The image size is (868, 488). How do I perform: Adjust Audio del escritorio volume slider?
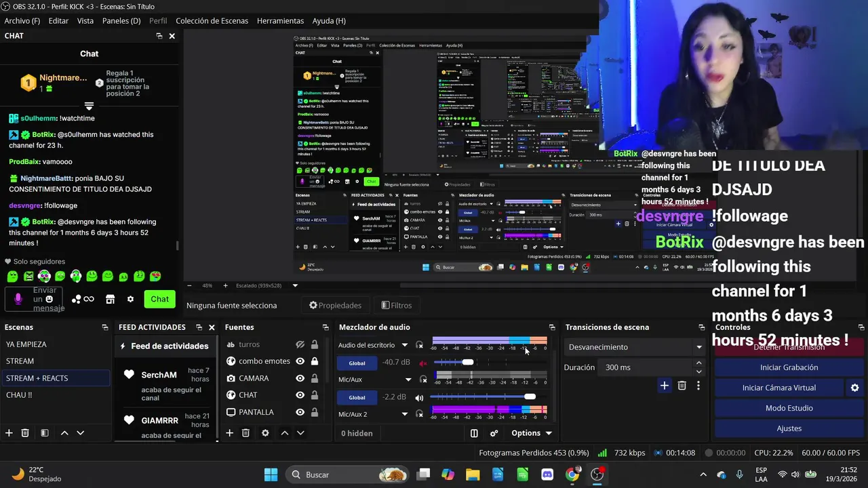[467, 362]
